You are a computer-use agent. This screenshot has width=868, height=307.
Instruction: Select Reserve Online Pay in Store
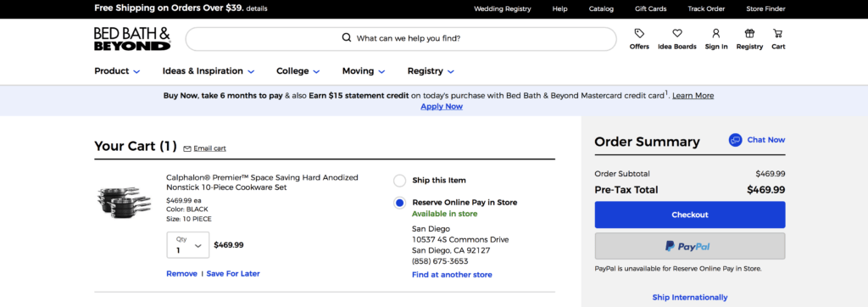click(400, 203)
